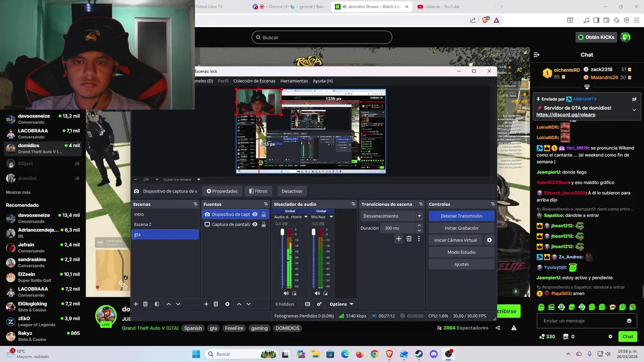Open preview zoom Ajustar a la ventana dropdown
Image resolution: width=644 pixels, height=362 pixels.
[198, 179]
